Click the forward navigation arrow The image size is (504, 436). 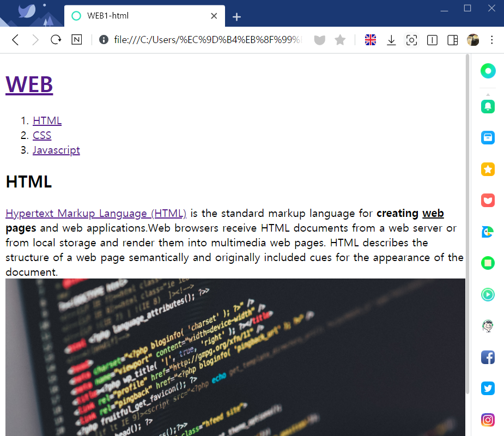coord(35,40)
